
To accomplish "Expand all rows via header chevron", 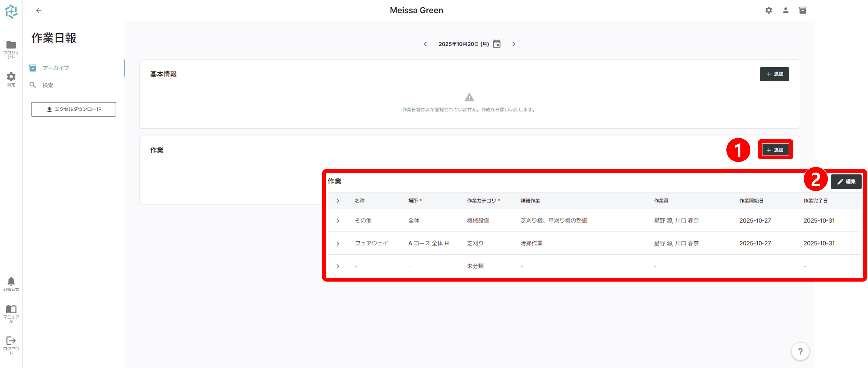I will 338,201.
